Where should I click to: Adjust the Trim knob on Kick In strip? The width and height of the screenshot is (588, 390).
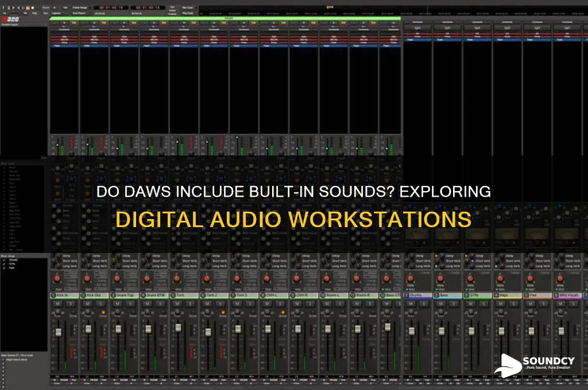58,311
